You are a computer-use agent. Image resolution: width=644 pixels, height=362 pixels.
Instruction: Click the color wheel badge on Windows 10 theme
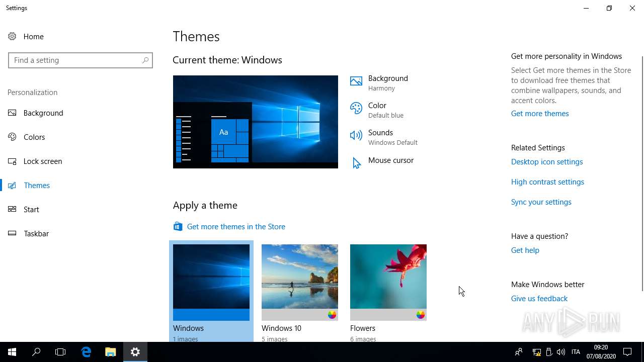coord(332,315)
